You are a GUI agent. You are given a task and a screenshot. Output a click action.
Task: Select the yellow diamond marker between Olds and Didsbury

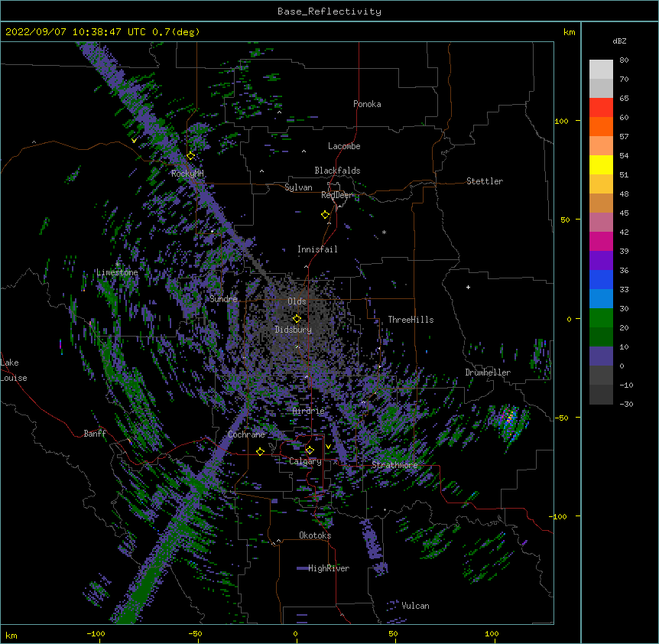pos(297,319)
